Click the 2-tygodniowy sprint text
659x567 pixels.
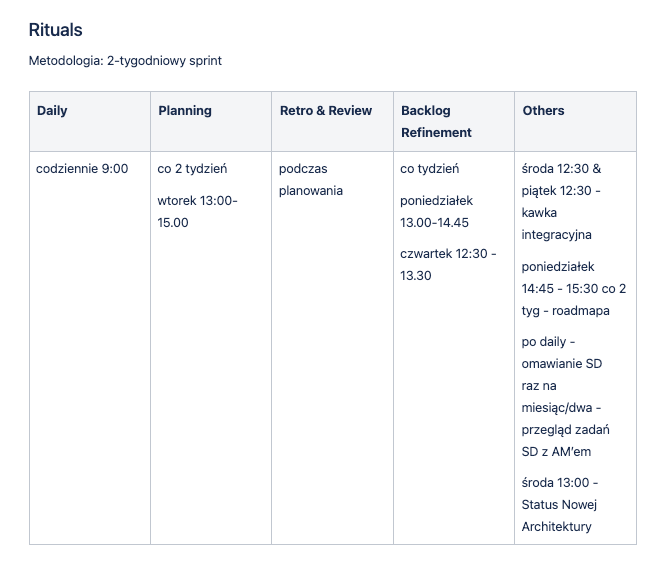(164, 61)
